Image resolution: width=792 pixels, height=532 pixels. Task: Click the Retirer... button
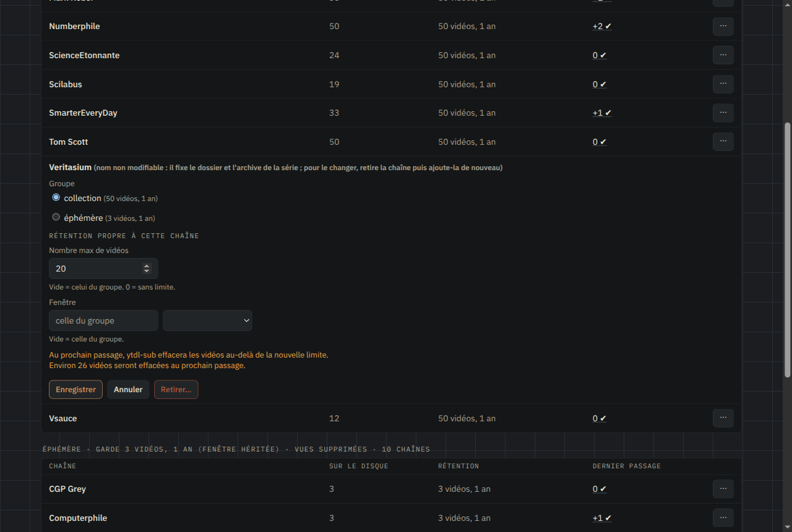pyautogui.click(x=176, y=390)
